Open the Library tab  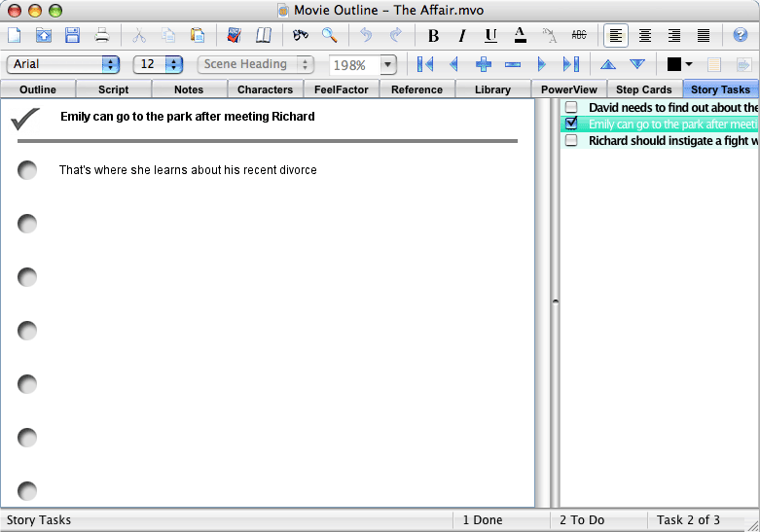(493, 89)
